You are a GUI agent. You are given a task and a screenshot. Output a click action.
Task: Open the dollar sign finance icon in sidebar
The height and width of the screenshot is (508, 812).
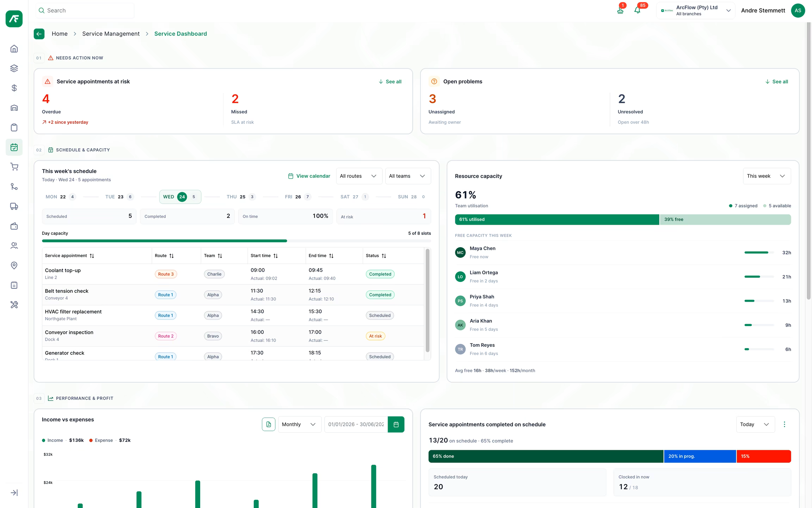(14, 88)
